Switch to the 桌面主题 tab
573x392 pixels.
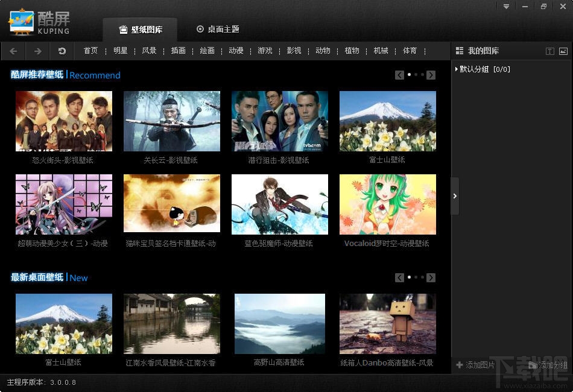point(218,29)
